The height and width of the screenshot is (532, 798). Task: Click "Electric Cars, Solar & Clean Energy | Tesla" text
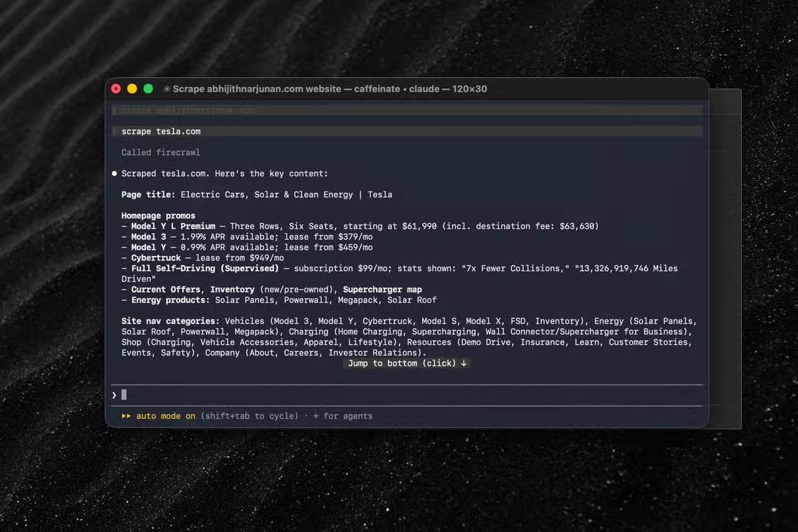pos(286,195)
